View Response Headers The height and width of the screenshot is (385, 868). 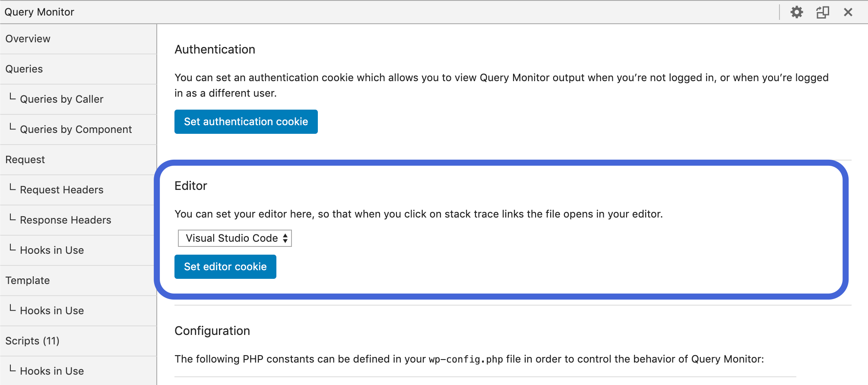coord(66,220)
